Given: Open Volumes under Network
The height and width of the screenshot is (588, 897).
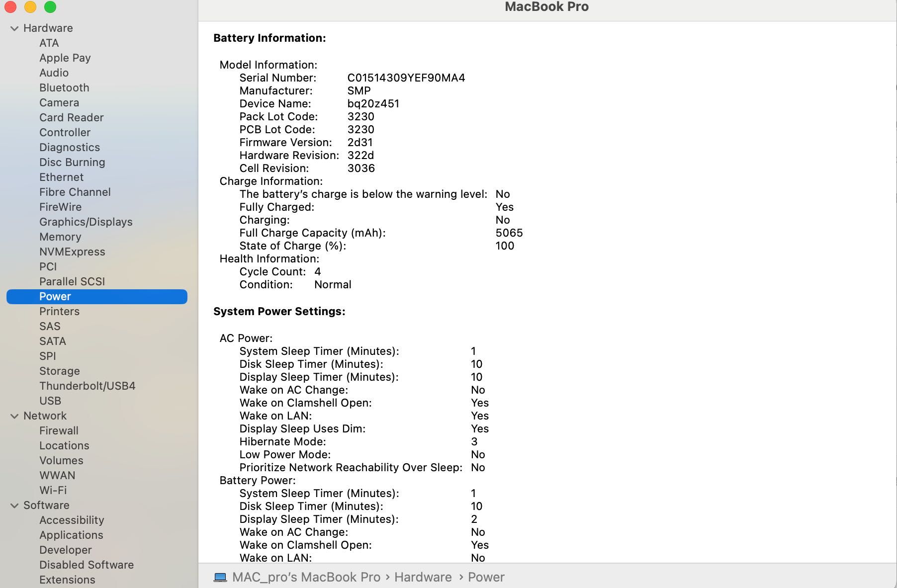Looking at the screenshot, I should pos(62,461).
